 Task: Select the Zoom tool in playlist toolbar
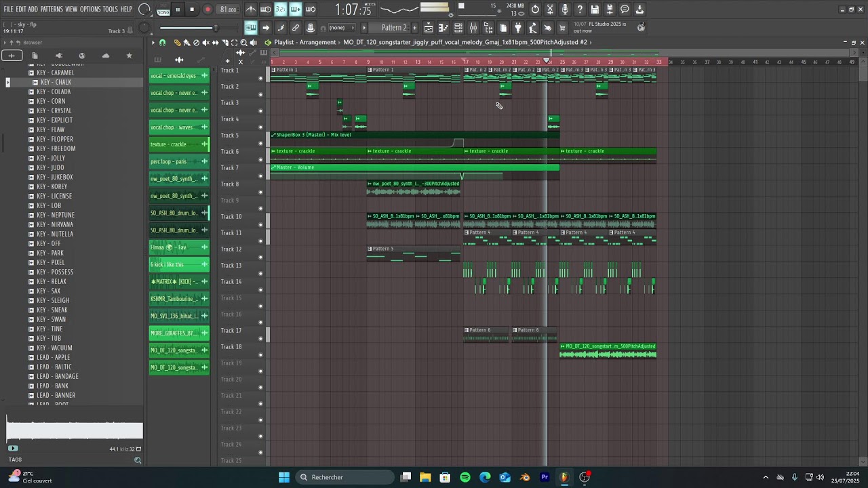(x=243, y=43)
